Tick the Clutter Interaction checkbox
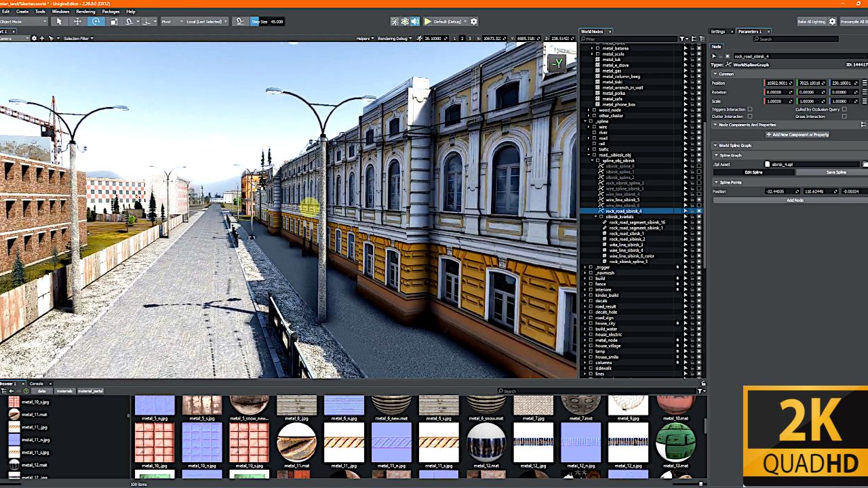Viewport: 868px width, 488px height. tap(749, 117)
